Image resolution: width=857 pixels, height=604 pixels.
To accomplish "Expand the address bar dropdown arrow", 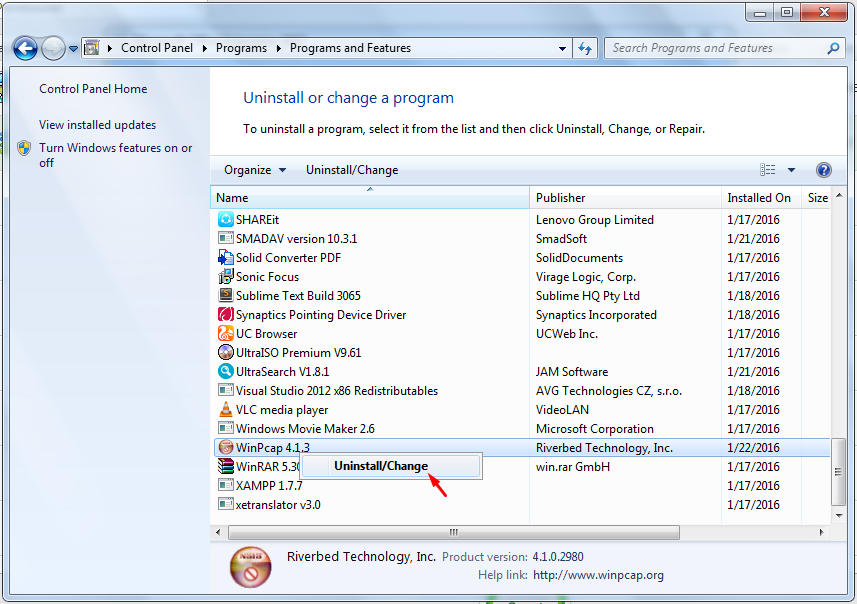I will point(563,47).
